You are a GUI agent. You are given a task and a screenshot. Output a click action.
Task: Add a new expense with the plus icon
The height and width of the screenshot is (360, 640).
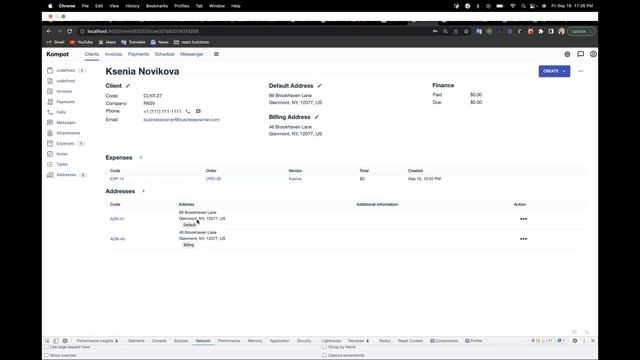pos(141,158)
